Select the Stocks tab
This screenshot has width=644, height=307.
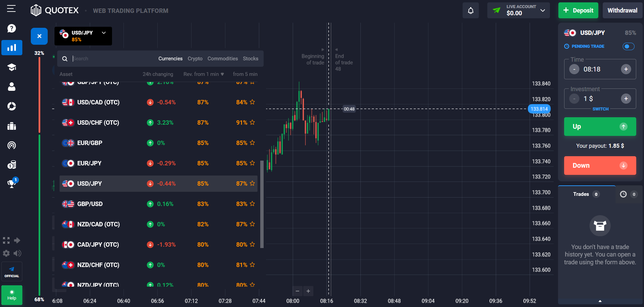coord(250,59)
